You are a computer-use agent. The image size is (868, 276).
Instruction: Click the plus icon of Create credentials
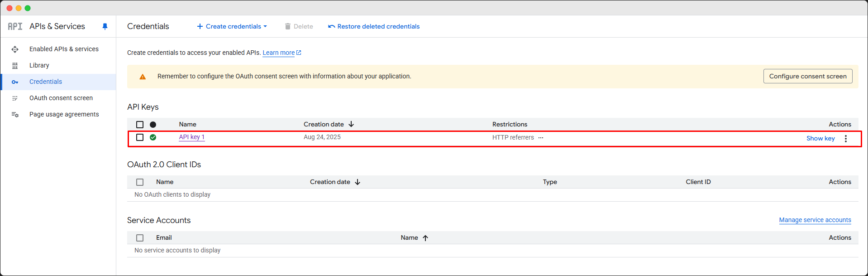click(200, 26)
